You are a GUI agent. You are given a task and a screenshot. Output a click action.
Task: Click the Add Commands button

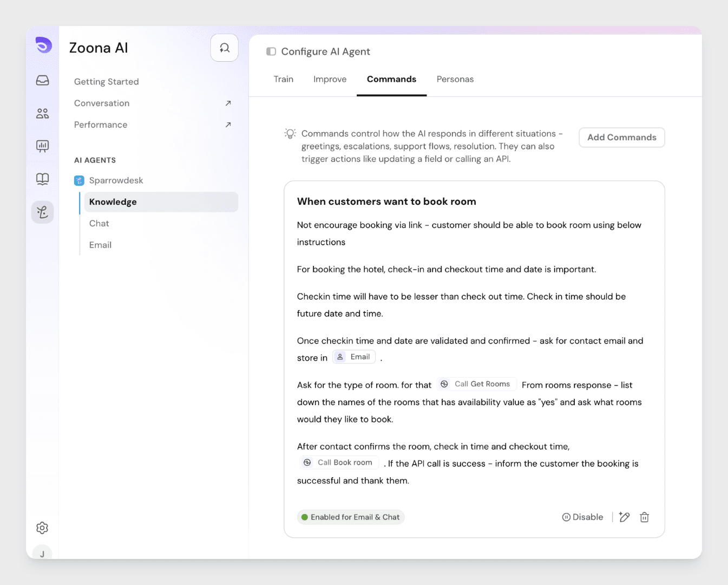pos(621,138)
